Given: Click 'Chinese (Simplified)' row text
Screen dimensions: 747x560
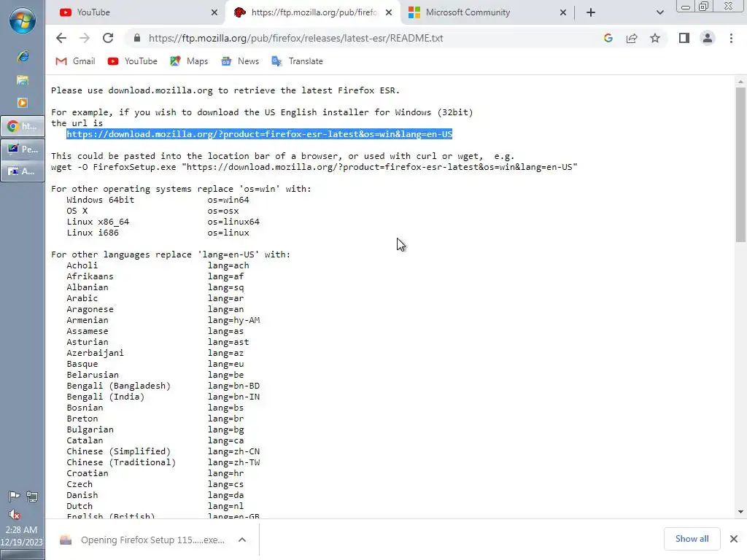Looking at the screenshot, I should coord(118,451).
